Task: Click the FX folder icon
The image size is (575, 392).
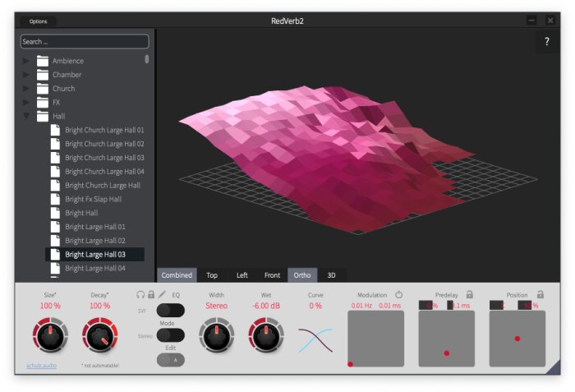Action: pos(43,103)
